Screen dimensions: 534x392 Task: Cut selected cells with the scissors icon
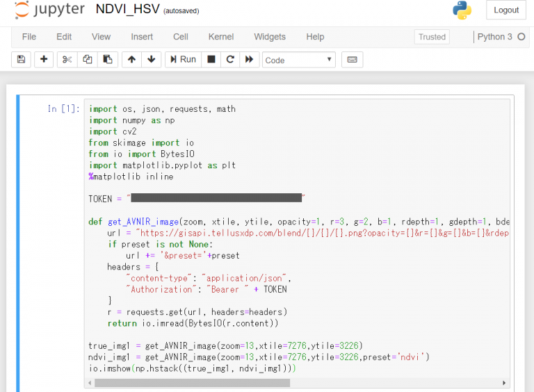67,60
